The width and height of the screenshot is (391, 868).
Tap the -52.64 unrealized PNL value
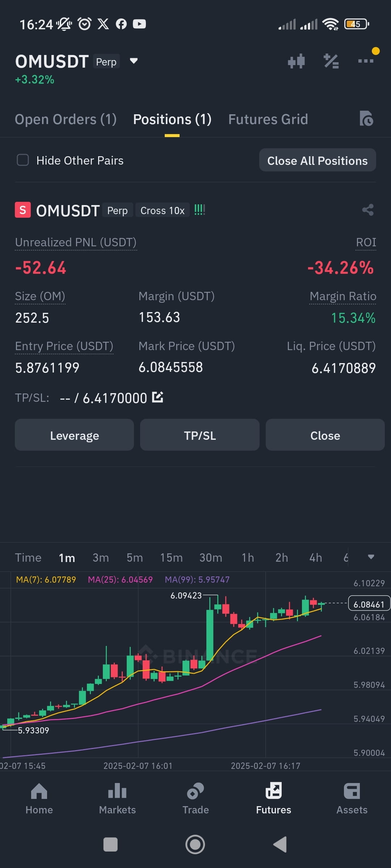coord(41,268)
